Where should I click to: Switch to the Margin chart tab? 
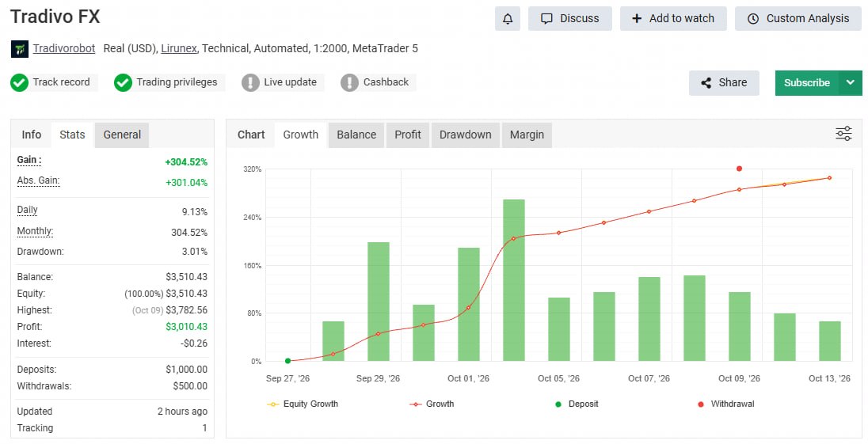tap(527, 135)
